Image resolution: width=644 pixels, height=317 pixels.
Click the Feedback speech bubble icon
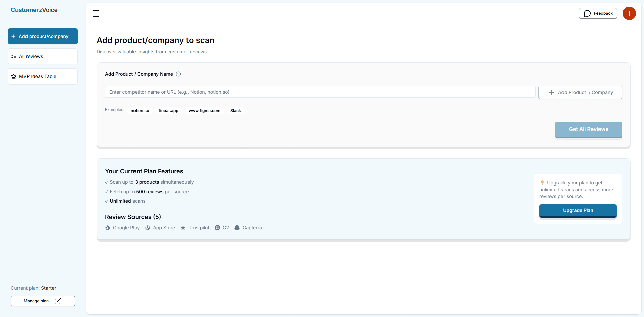(587, 13)
